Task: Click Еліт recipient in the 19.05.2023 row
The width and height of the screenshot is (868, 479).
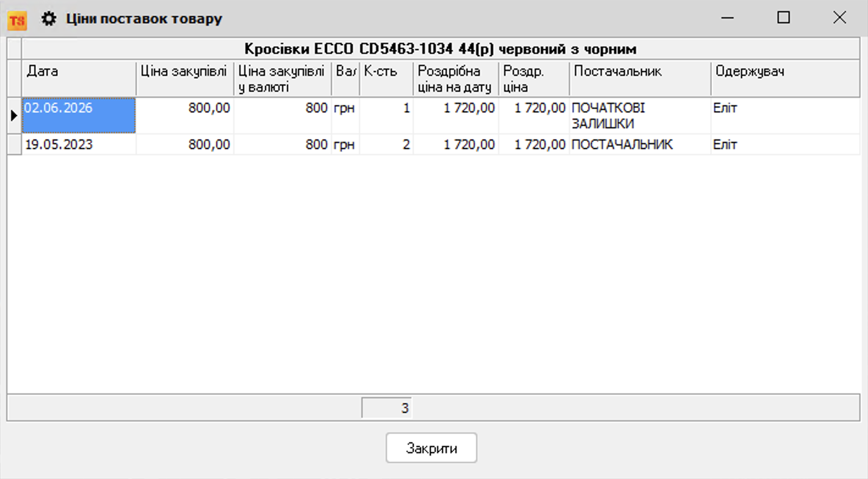Action: coord(786,145)
